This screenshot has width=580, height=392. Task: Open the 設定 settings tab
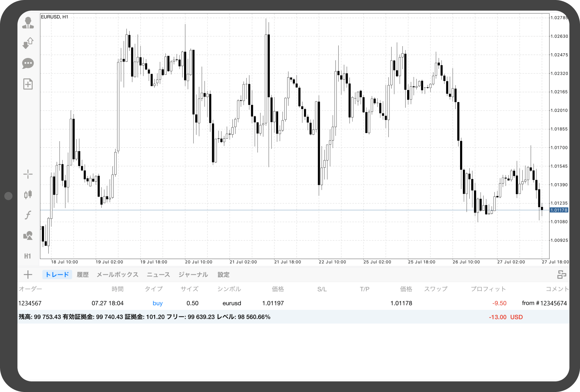(x=223, y=275)
